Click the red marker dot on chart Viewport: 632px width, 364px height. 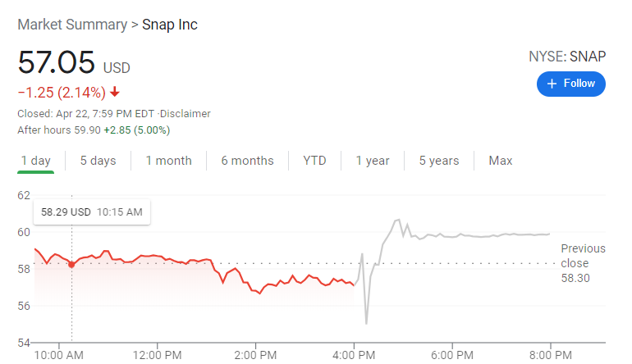click(x=71, y=264)
